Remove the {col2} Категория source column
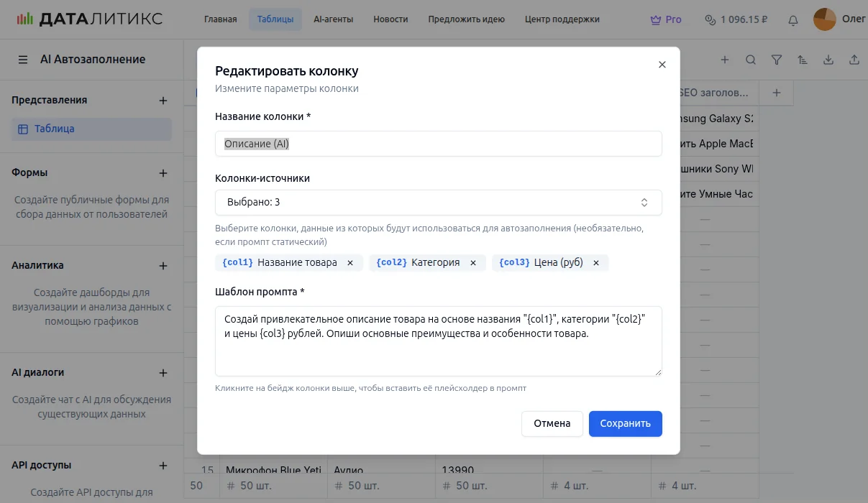This screenshot has width=868, height=503. 473,263
